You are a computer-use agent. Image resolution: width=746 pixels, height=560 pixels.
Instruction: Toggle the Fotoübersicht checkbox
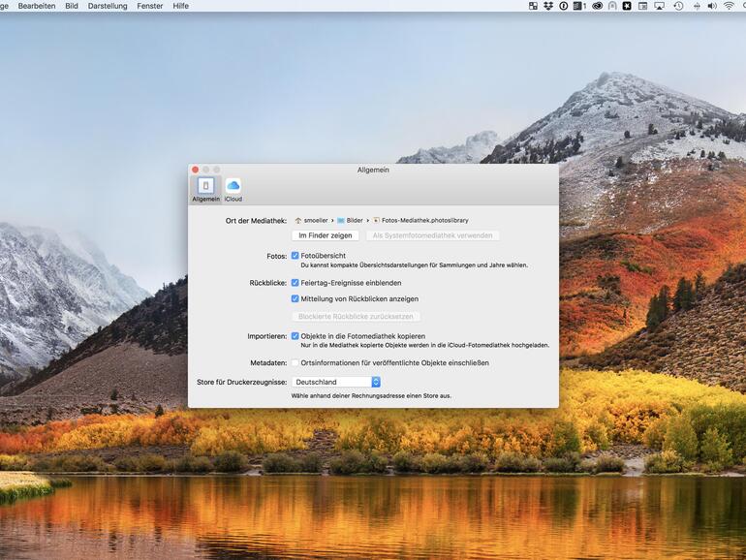(x=295, y=256)
